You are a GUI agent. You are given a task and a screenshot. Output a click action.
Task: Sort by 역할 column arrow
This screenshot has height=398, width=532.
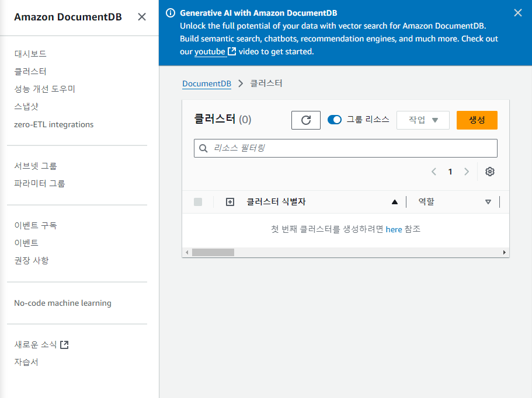tap(488, 202)
